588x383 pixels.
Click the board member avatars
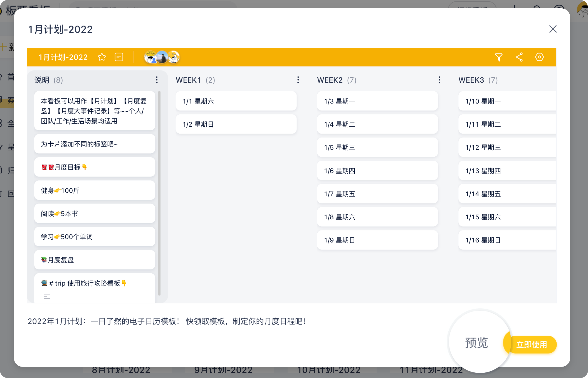162,57
